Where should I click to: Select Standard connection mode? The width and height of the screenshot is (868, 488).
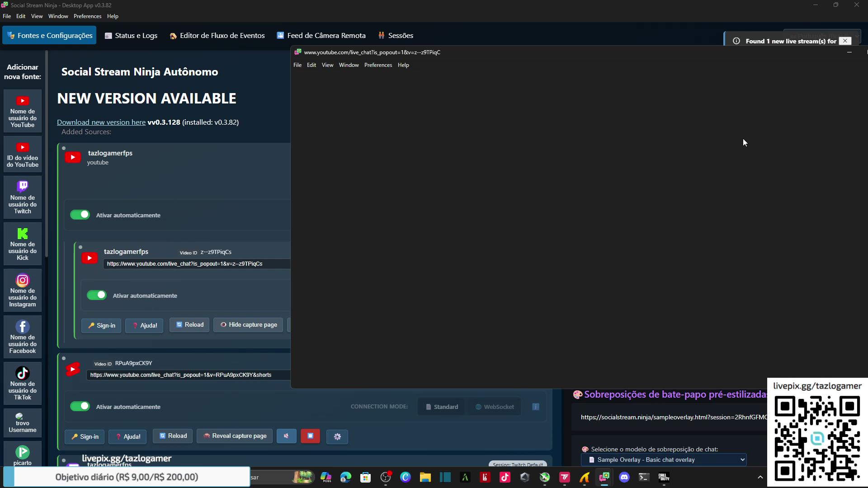(442, 407)
